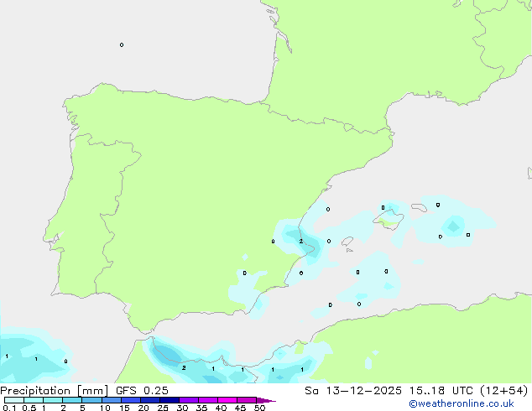Click the Mallorca island on the map

click(x=388, y=219)
